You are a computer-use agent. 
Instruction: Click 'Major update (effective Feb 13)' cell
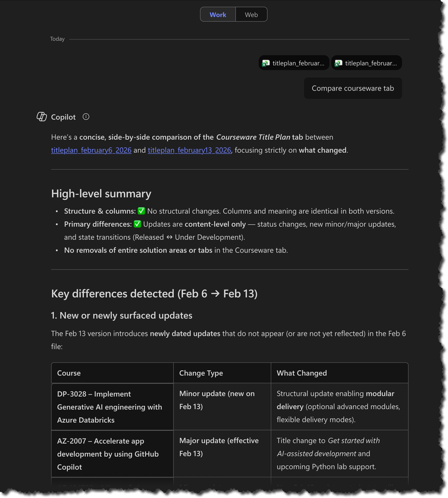click(222, 454)
